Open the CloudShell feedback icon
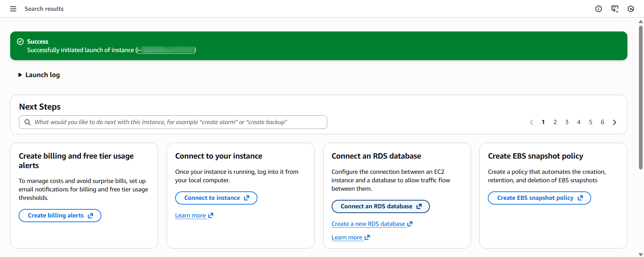644x257 pixels. [615, 9]
